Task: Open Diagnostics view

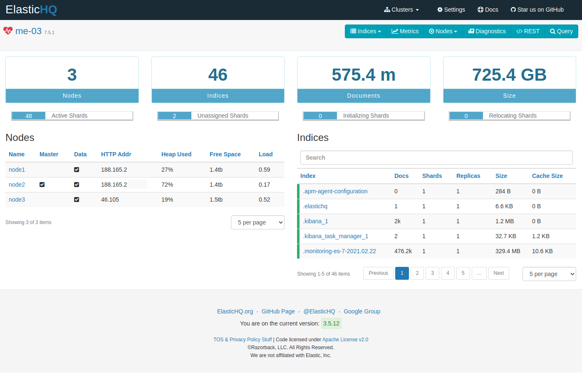Action: tap(487, 31)
